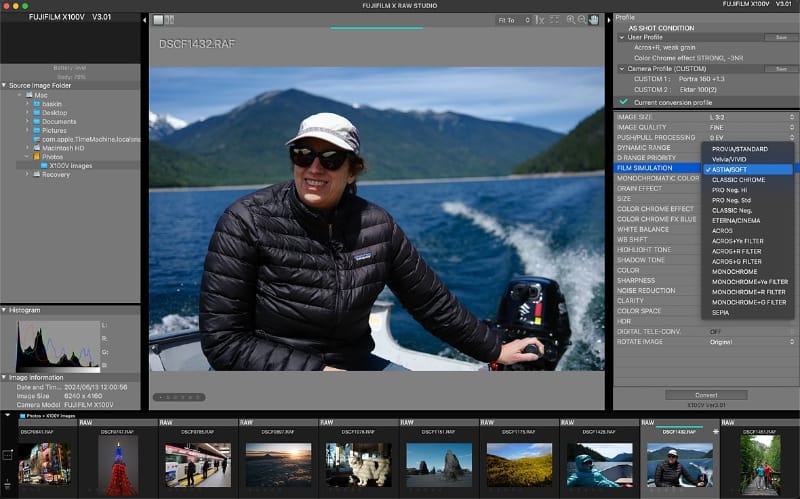This screenshot has height=499, width=800.
Task: Collapse the Image Information section
Action: pyautogui.click(x=4, y=378)
